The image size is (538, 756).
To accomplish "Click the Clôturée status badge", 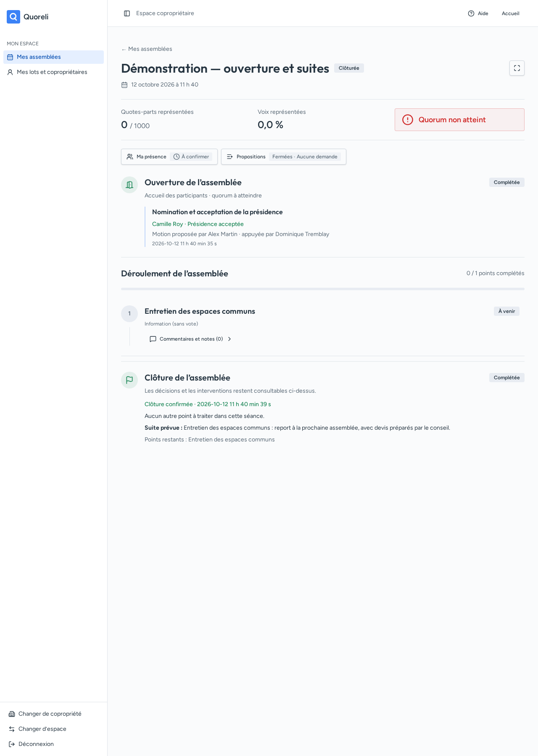I will tap(349, 68).
